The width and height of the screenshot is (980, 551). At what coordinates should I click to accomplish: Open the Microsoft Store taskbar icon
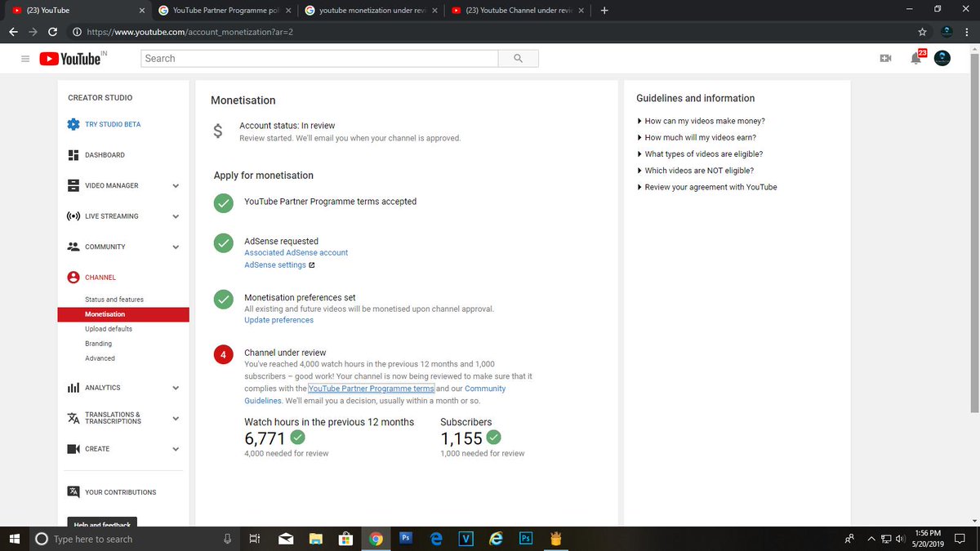[x=345, y=539]
